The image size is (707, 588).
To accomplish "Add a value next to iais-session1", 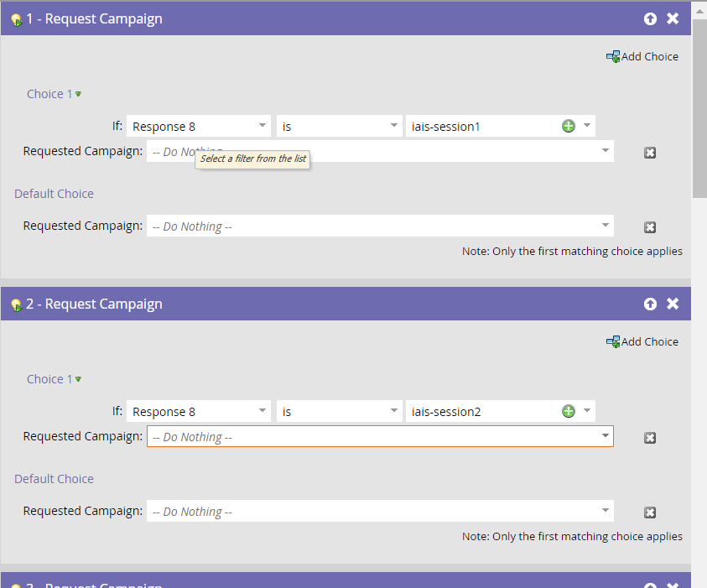I will tap(568, 126).
